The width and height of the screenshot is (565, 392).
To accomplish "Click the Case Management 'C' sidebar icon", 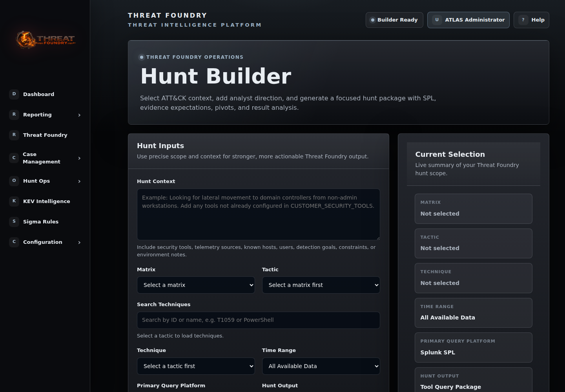I will 14,158.
